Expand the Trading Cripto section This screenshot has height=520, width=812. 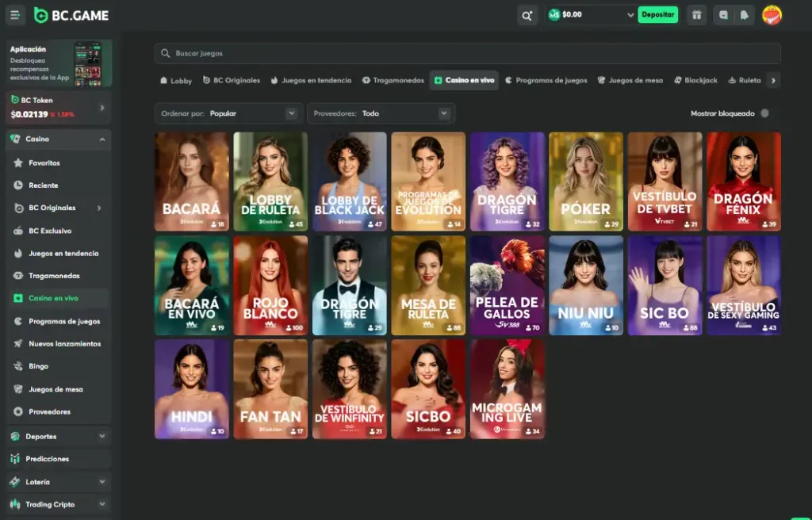[x=102, y=504]
